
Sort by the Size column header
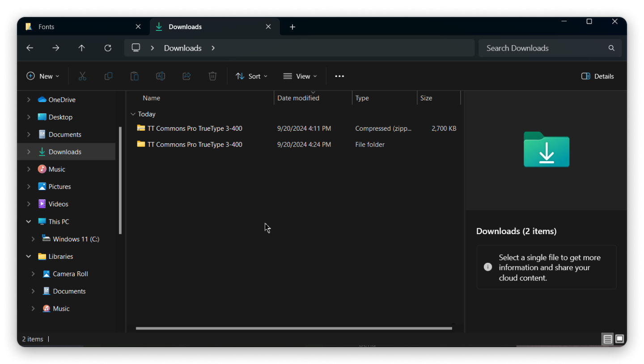pos(426,98)
